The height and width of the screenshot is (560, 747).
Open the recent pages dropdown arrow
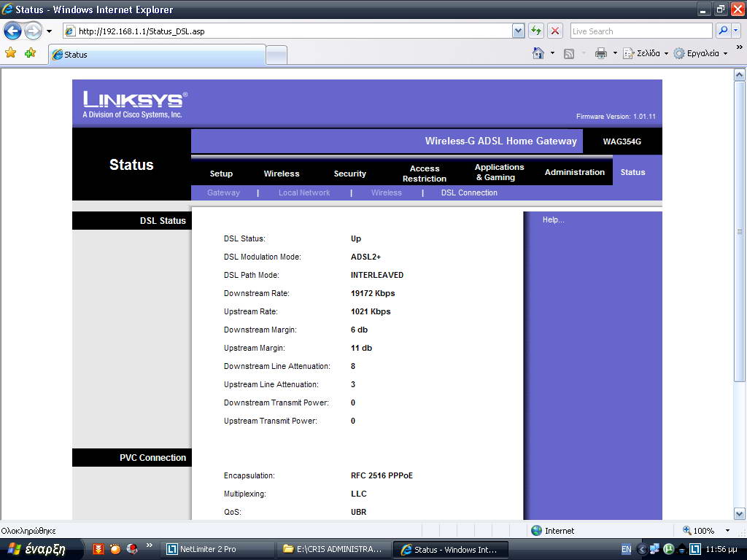49,31
